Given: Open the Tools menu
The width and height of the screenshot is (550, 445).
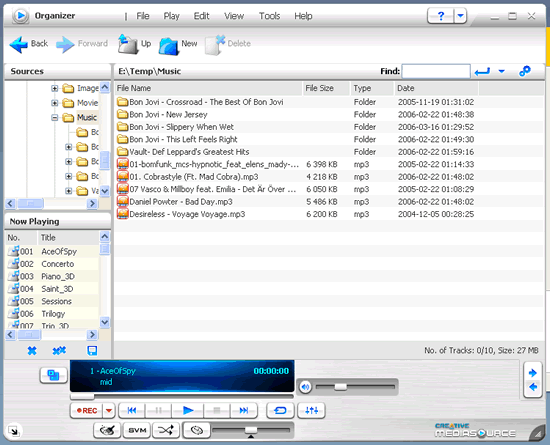Looking at the screenshot, I should (x=269, y=16).
